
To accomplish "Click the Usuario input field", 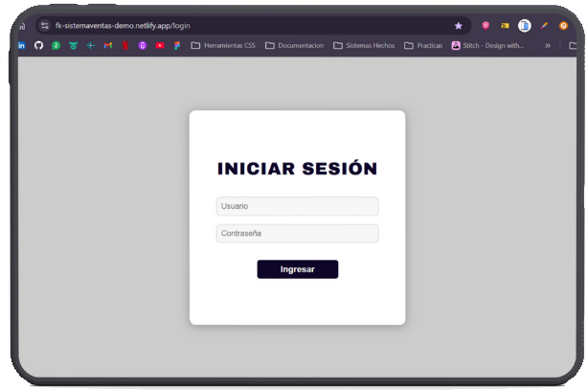I will point(297,206).
